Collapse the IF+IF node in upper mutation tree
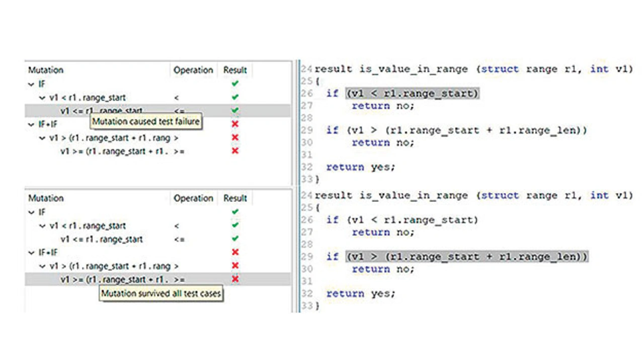 32,124
